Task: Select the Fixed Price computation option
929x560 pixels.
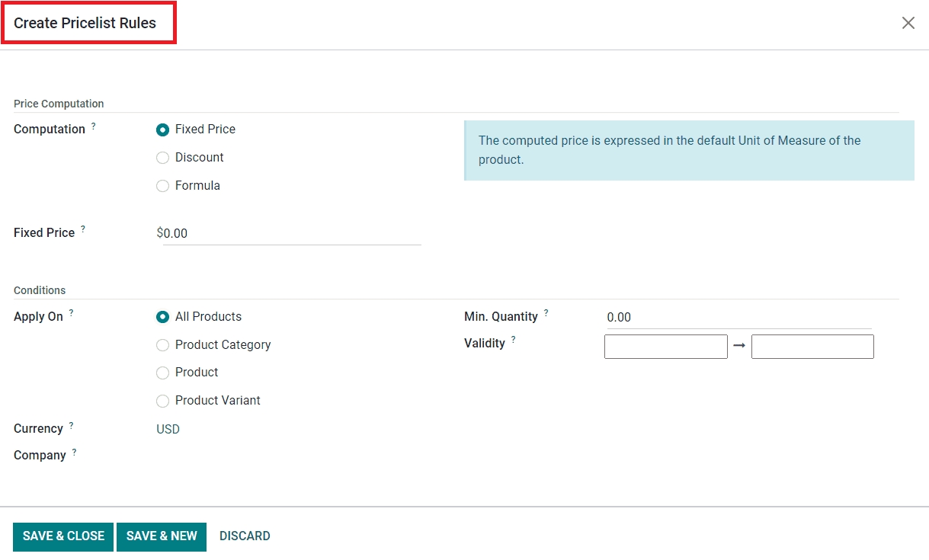Action: (x=162, y=130)
